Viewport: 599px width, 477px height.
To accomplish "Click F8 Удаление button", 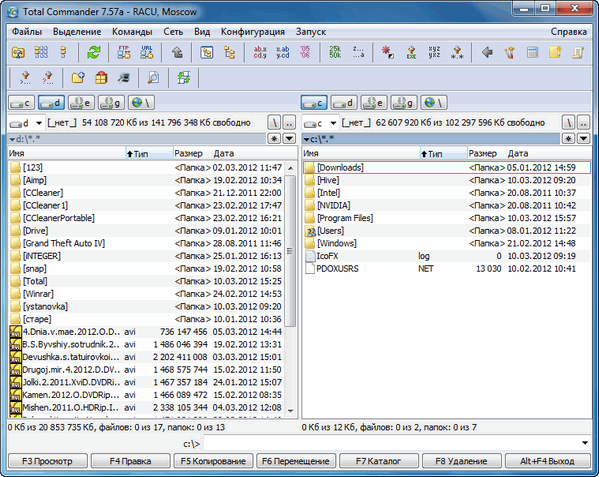I will [x=461, y=461].
